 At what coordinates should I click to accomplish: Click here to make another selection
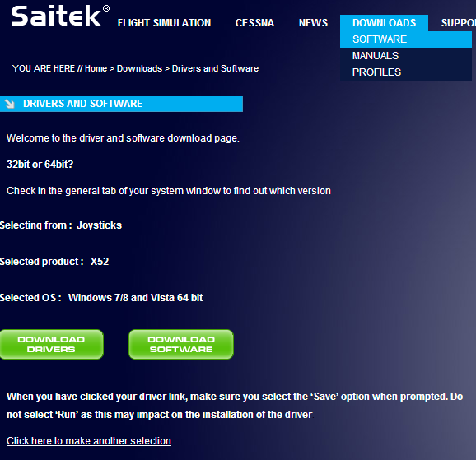coord(89,441)
